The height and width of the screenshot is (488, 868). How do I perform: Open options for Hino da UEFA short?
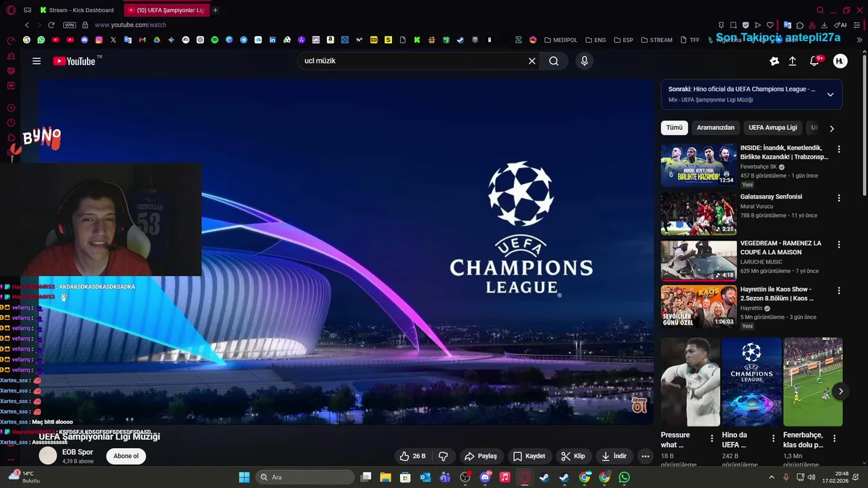pyautogui.click(x=773, y=439)
